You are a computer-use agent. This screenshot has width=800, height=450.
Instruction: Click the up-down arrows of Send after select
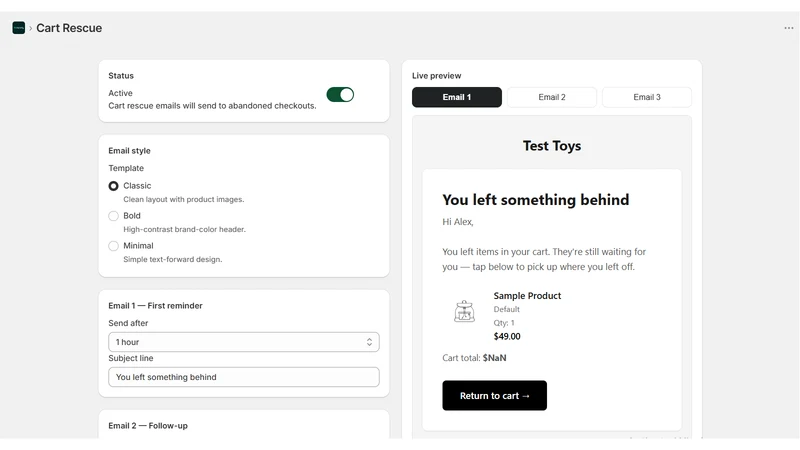(x=369, y=342)
